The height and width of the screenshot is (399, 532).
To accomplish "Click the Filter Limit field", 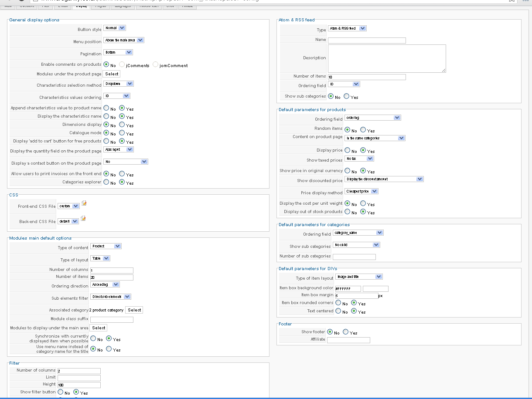I will point(79,378).
